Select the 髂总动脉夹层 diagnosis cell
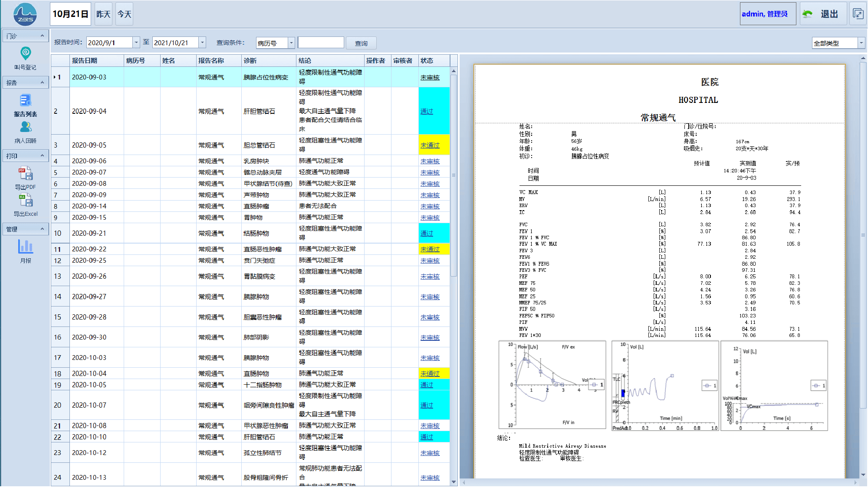This screenshot has height=488, width=868. [x=269, y=172]
